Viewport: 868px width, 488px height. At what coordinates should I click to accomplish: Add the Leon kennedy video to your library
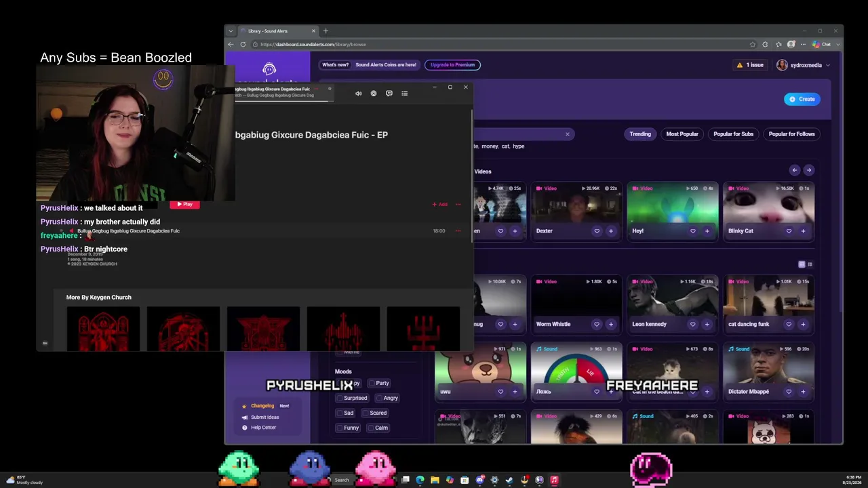[x=707, y=324]
